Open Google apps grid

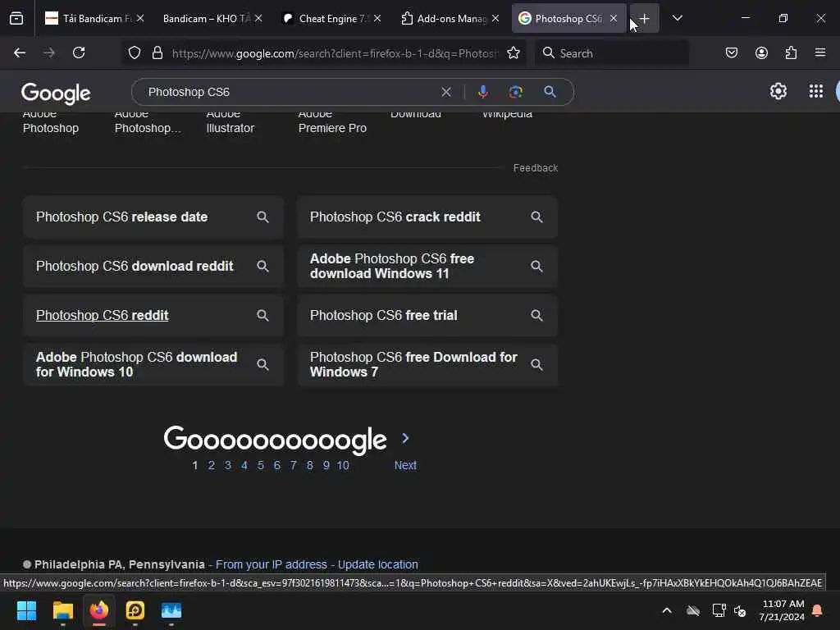pos(816,91)
